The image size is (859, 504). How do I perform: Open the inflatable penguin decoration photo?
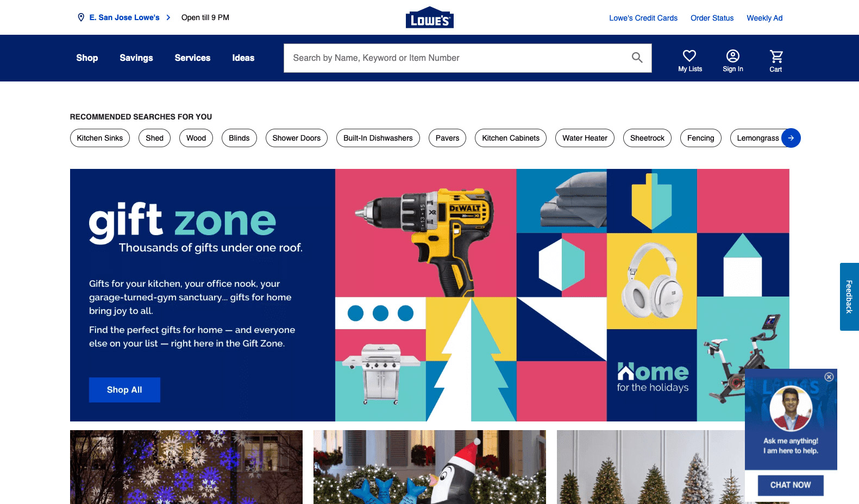click(x=430, y=467)
